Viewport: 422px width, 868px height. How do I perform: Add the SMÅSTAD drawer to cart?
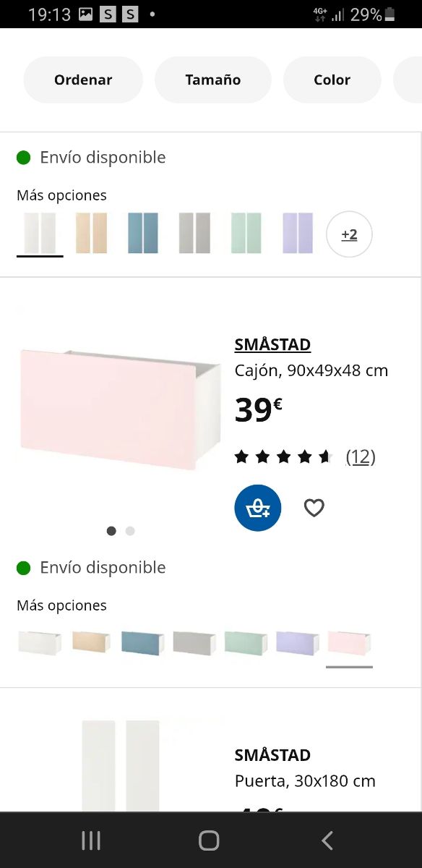pyautogui.click(x=258, y=508)
